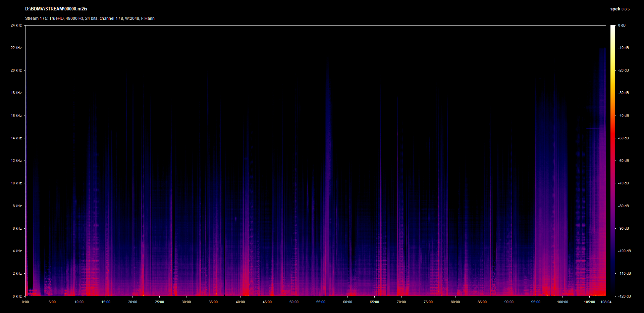Click the file path D:\BDMV\STREAM\00000.m2ts title
Image resolution: width=644 pixels, height=313 pixels.
point(56,9)
